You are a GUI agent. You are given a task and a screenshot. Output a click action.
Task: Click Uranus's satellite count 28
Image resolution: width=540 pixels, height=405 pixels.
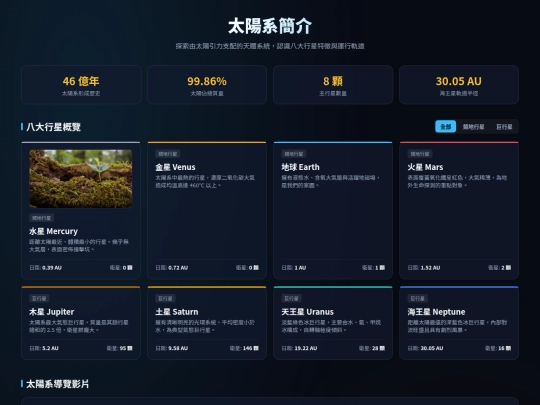[x=378, y=348]
